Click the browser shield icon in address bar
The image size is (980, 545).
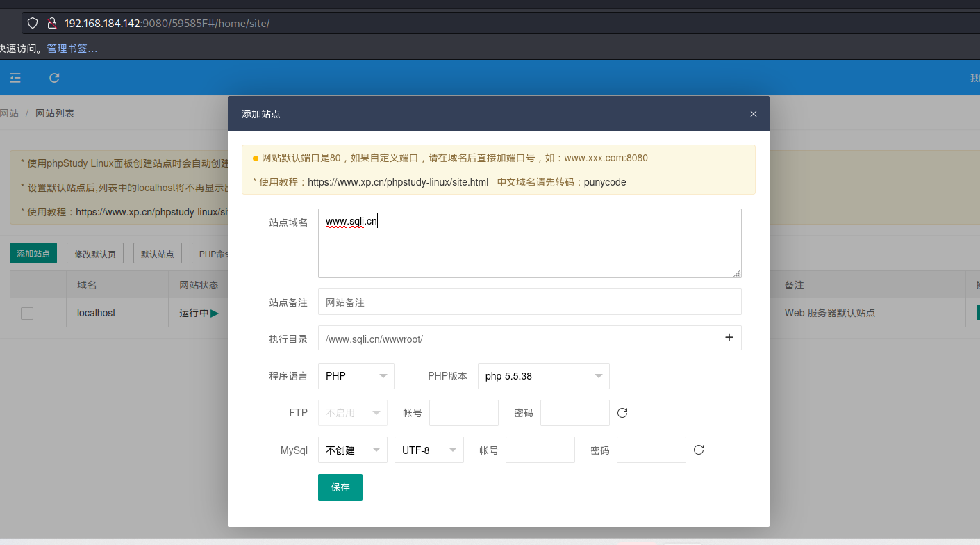pyautogui.click(x=32, y=23)
